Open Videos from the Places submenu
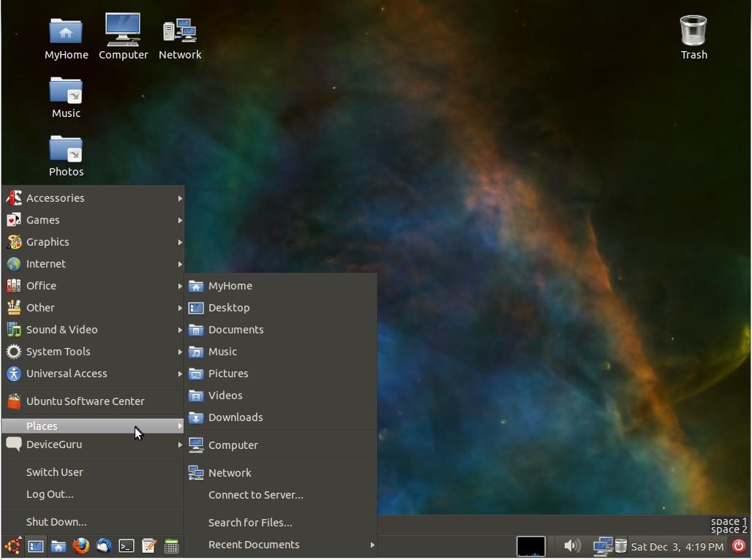 point(281,396)
